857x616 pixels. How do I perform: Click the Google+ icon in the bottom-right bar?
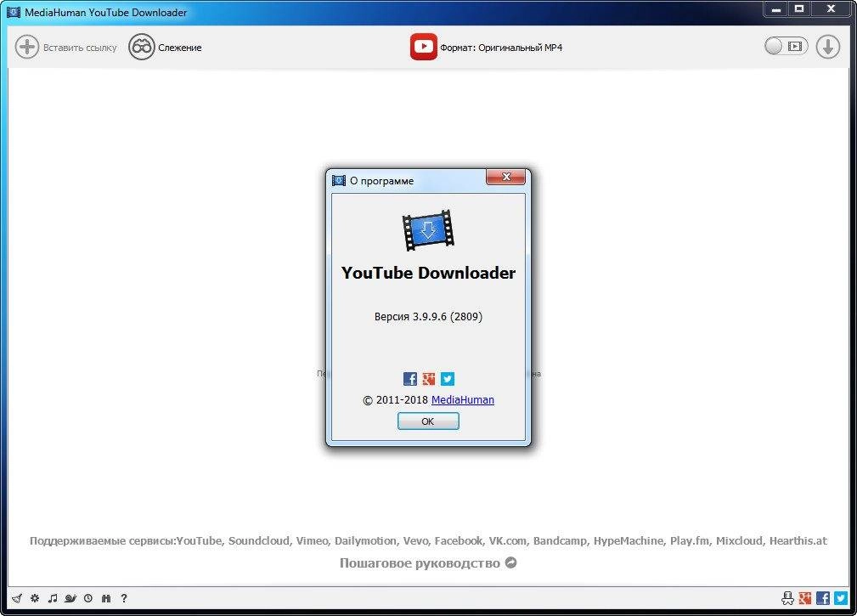805,598
